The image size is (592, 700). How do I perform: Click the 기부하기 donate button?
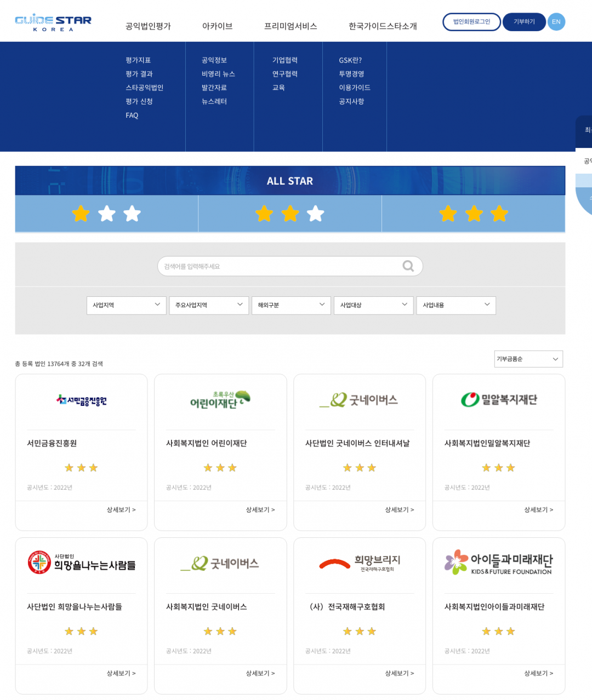pyautogui.click(x=524, y=22)
